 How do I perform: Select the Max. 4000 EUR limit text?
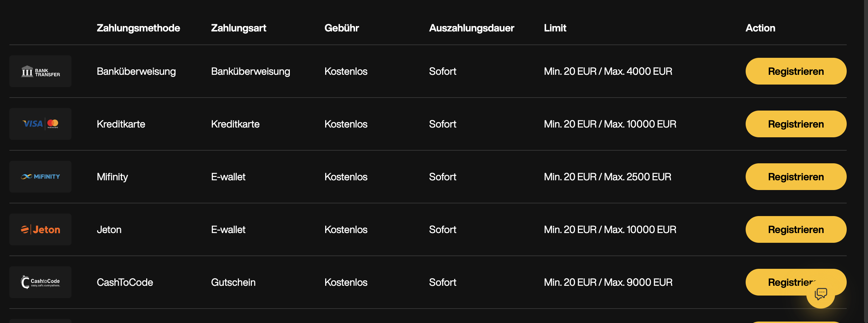click(638, 72)
